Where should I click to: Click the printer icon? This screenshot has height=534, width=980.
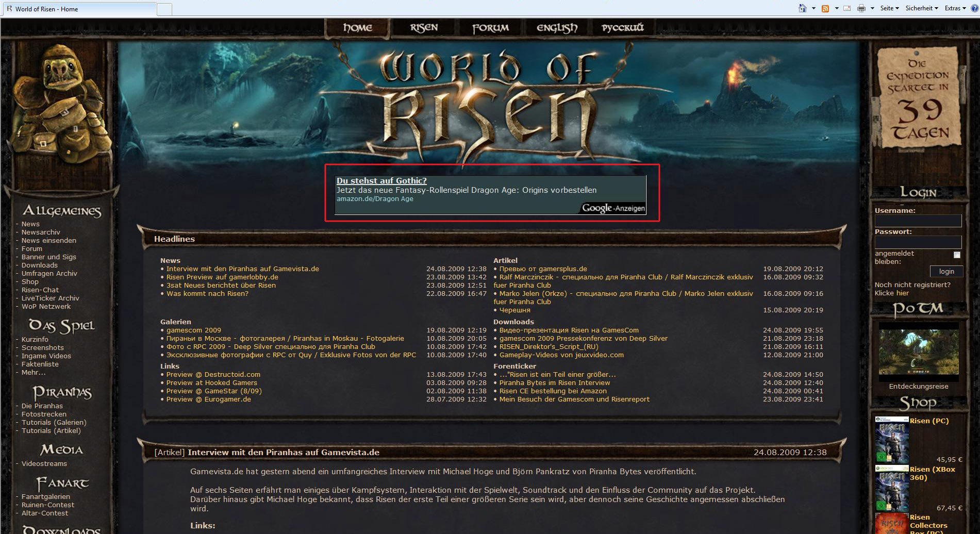(x=861, y=8)
